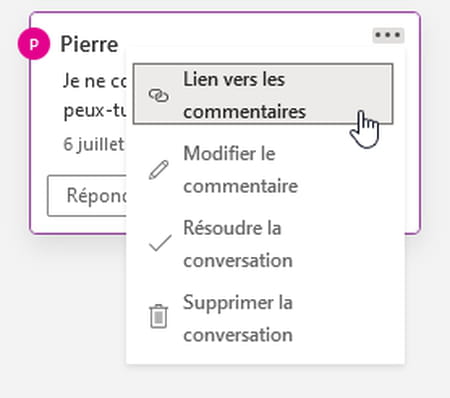Click the chain link icon in menu

(159, 95)
